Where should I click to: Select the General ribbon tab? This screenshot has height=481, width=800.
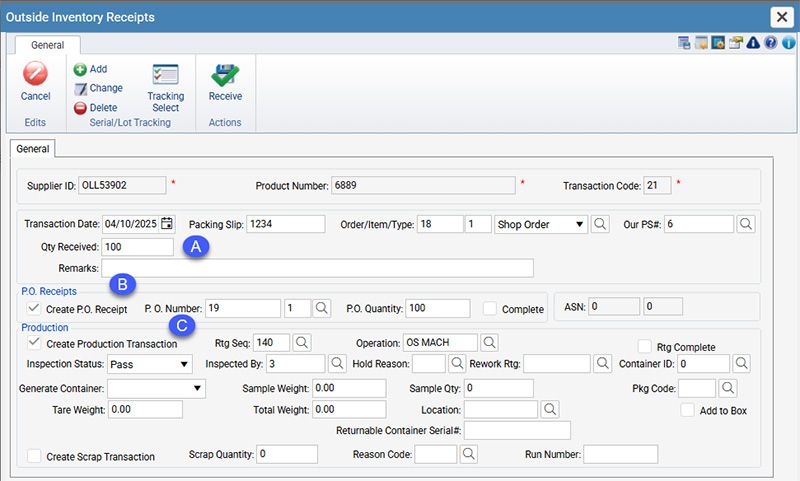pos(47,45)
